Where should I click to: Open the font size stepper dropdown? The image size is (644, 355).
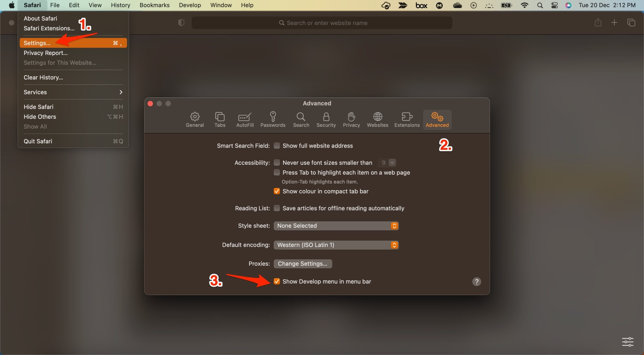[392, 162]
